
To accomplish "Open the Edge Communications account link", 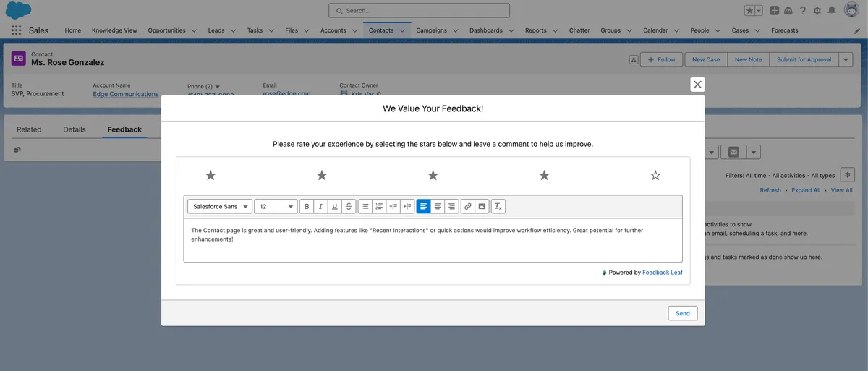I will point(125,94).
